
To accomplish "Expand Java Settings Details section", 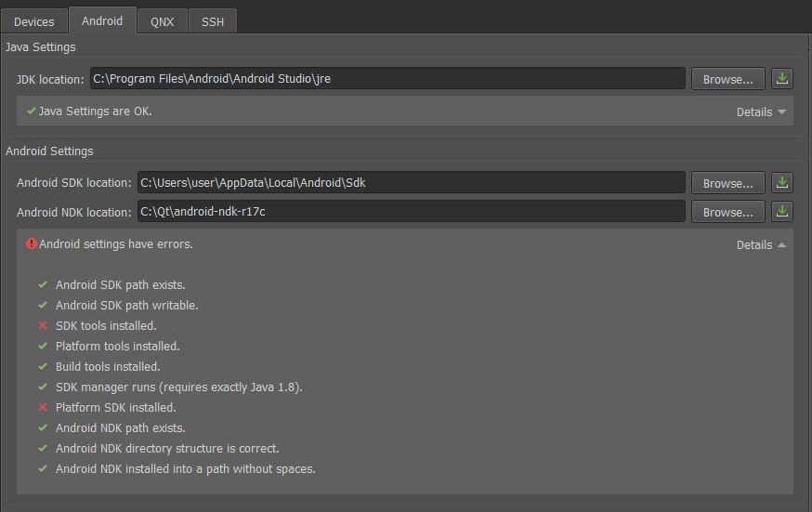I will tap(761, 112).
